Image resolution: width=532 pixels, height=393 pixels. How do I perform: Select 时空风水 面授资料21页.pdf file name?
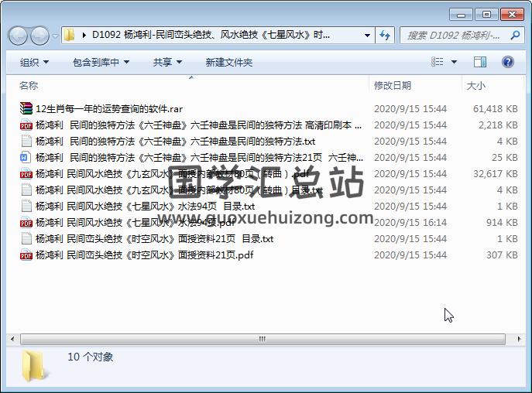coord(145,255)
